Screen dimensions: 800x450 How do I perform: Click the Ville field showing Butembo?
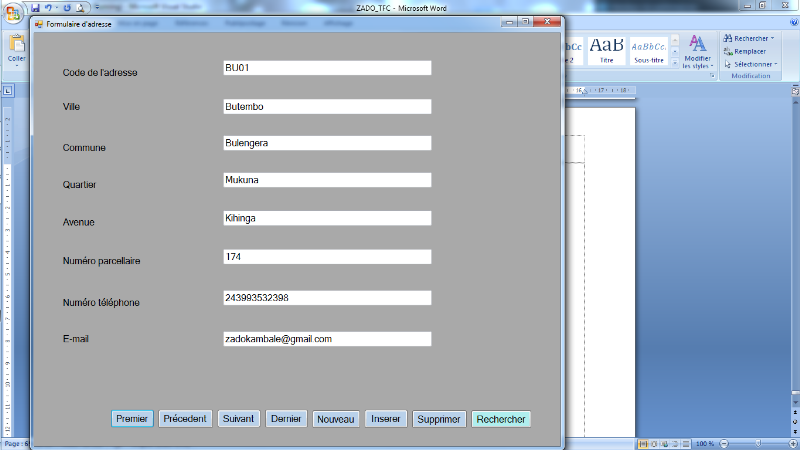pyautogui.click(x=327, y=107)
